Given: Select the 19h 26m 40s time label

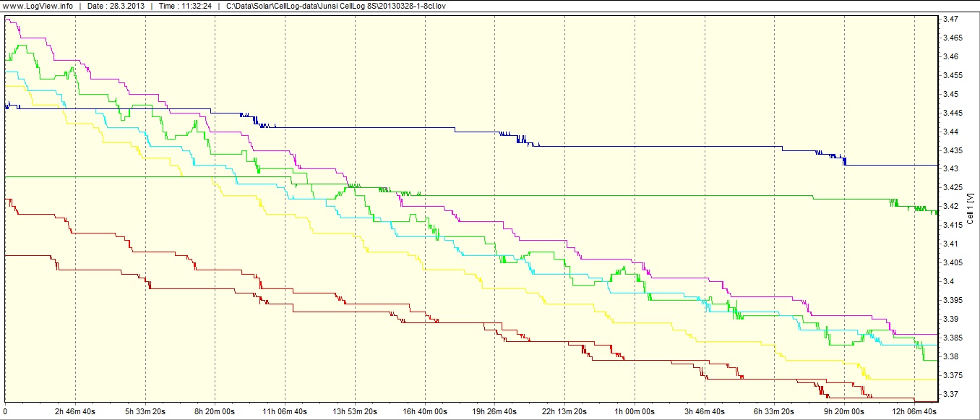Looking at the screenshot, I should click(x=494, y=411).
